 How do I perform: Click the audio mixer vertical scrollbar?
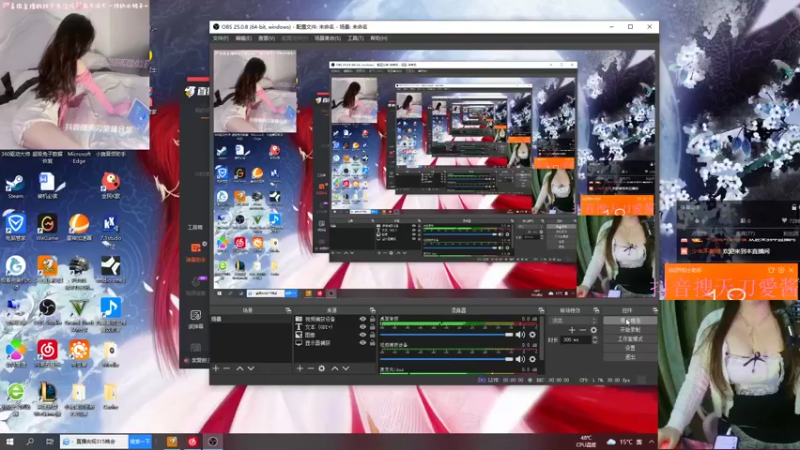tap(540, 339)
